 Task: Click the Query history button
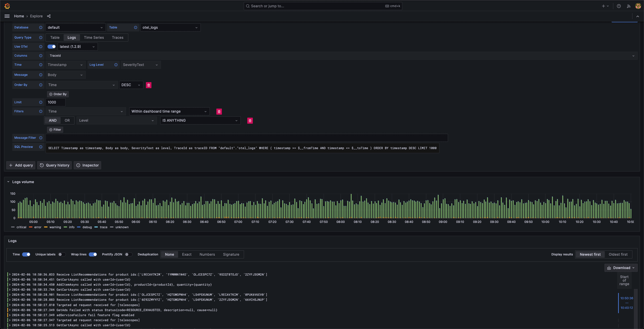pos(55,165)
